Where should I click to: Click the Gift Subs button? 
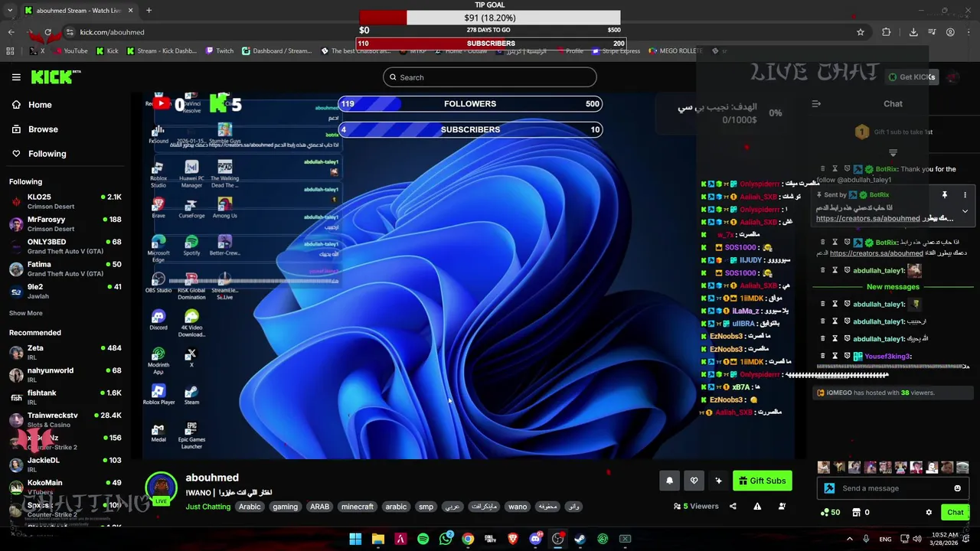pyautogui.click(x=762, y=481)
